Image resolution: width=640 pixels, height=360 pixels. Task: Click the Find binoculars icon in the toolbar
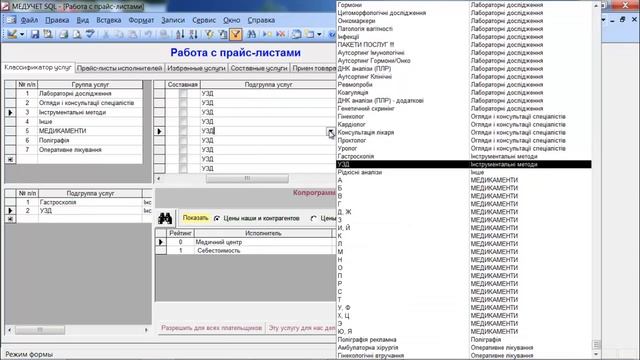[x=251, y=35]
